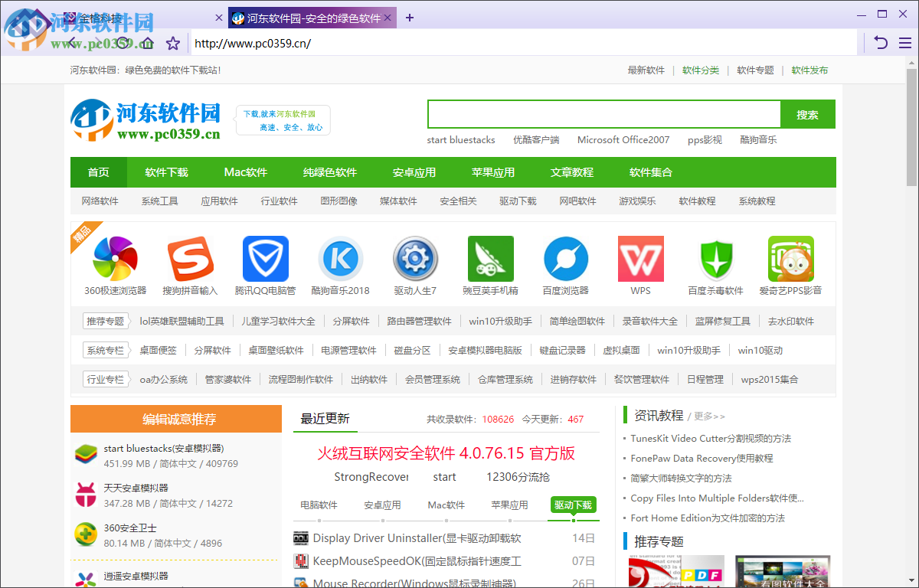Click the 豌豆荚手机精灵 icon

490,259
